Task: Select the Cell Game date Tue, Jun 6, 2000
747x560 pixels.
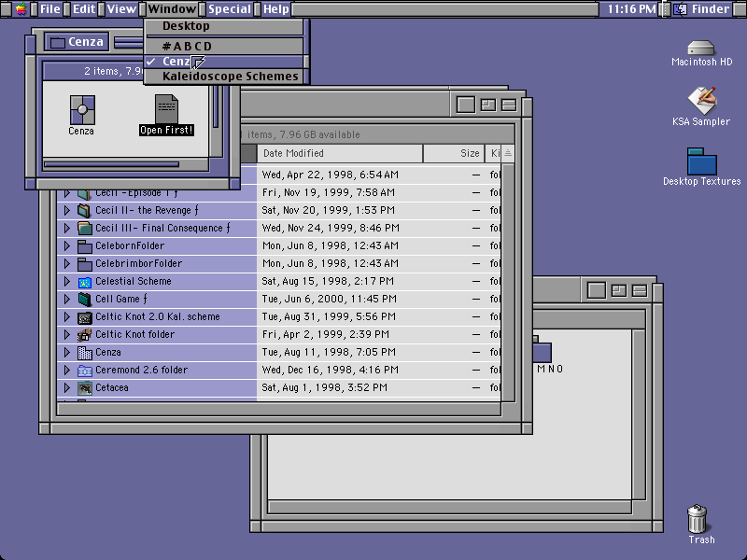Action: coord(330,299)
